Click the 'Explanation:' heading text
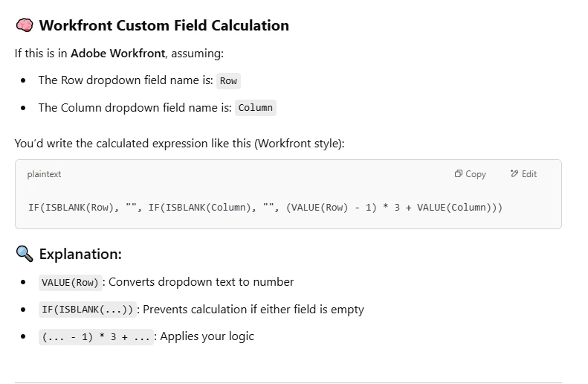The image size is (588, 384). [x=80, y=254]
